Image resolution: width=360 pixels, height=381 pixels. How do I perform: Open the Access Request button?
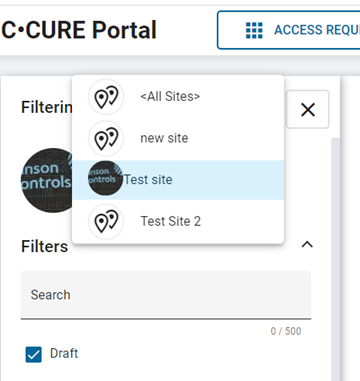pos(289,30)
